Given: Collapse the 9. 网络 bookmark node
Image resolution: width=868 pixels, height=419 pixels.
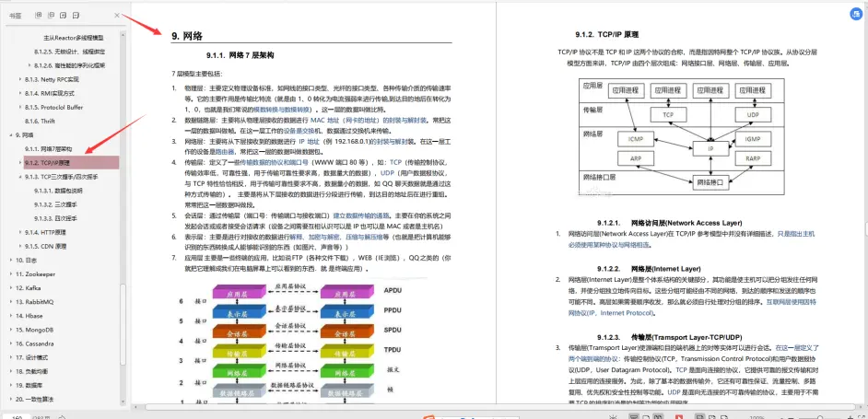Looking at the screenshot, I should 11,135.
